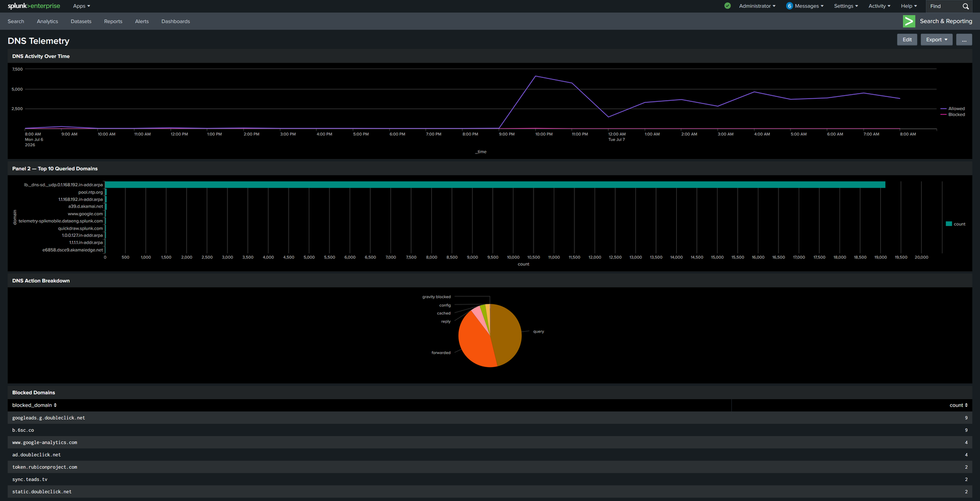This screenshot has width=980, height=501.
Task: Open the Export dropdown button
Action: tap(936, 40)
